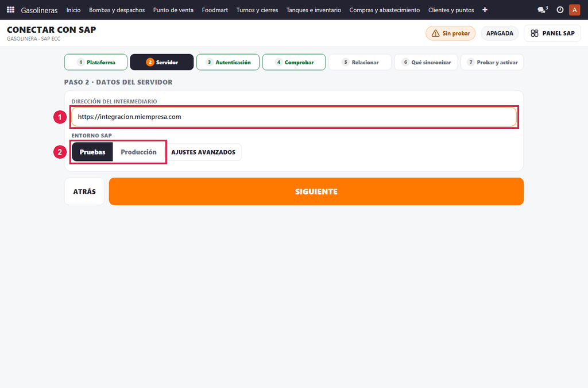Select the Pruebas environment
Image resolution: width=588 pixels, height=388 pixels.
coord(92,152)
